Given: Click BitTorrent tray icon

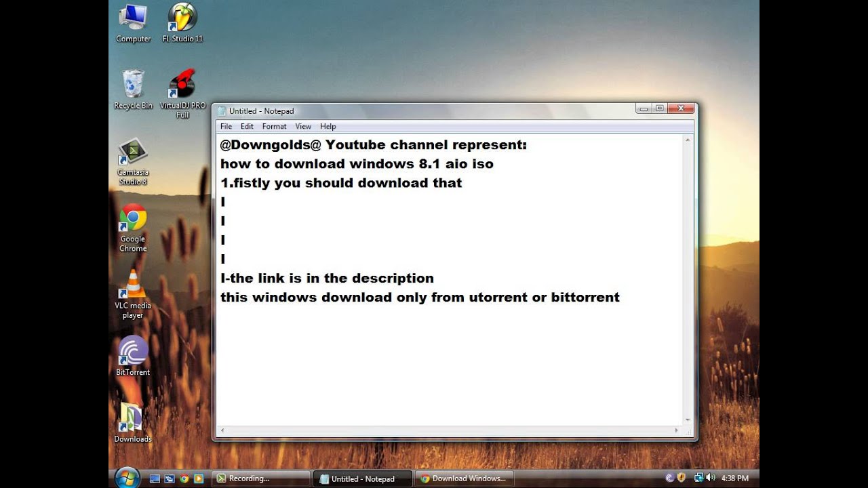Looking at the screenshot, I should tap(670, 478).
